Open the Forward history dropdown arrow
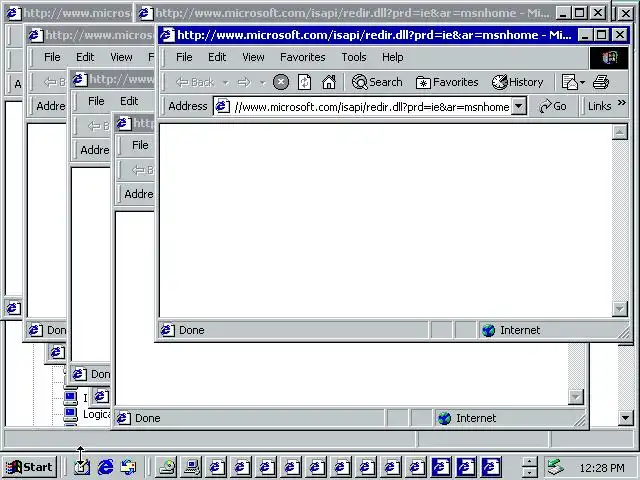This screenshot has width=640, height=480. (263, 83)
